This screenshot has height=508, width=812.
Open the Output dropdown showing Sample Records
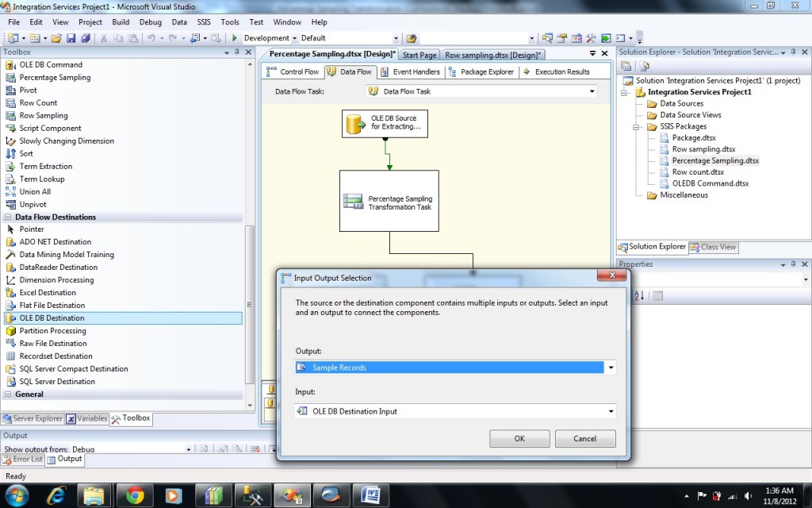tap(610, 368)
